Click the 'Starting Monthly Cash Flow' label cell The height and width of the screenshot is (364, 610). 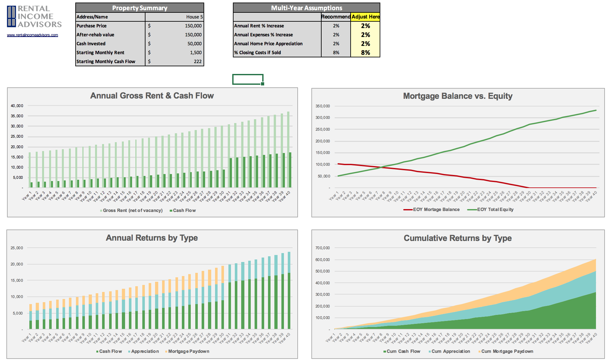(110, 62)
